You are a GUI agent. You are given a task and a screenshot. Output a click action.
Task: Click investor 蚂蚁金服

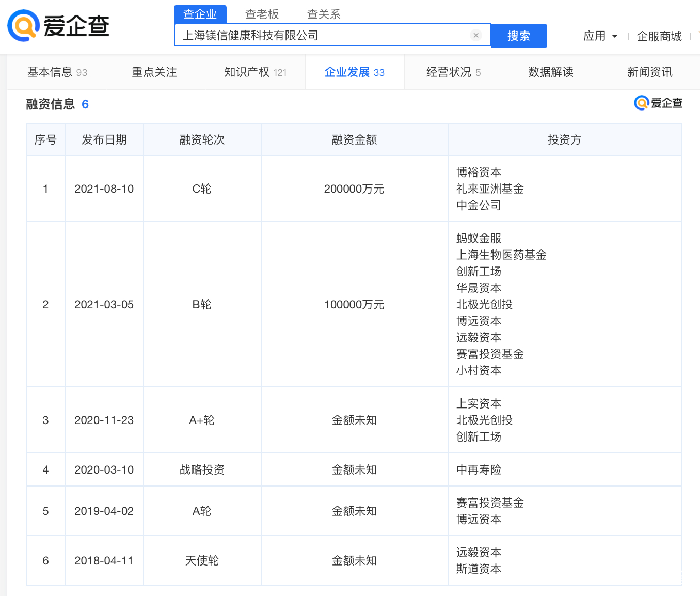(x=479, y=239)
